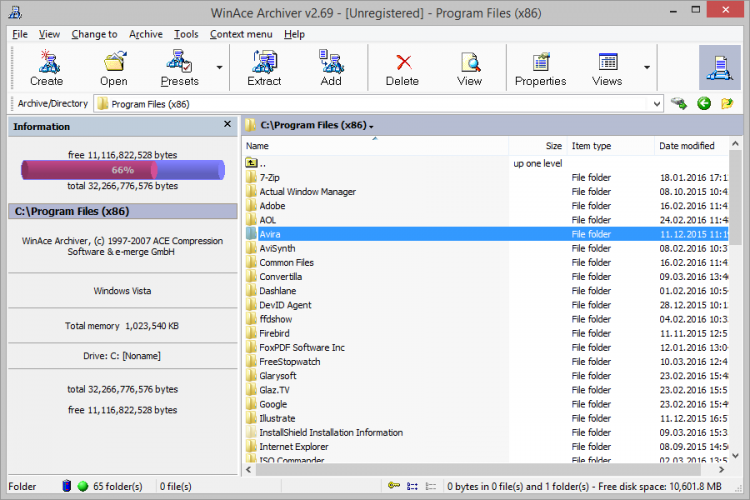Select the AviSynth folder
Viewport: 750px width, 500px height.
point(277,248)
